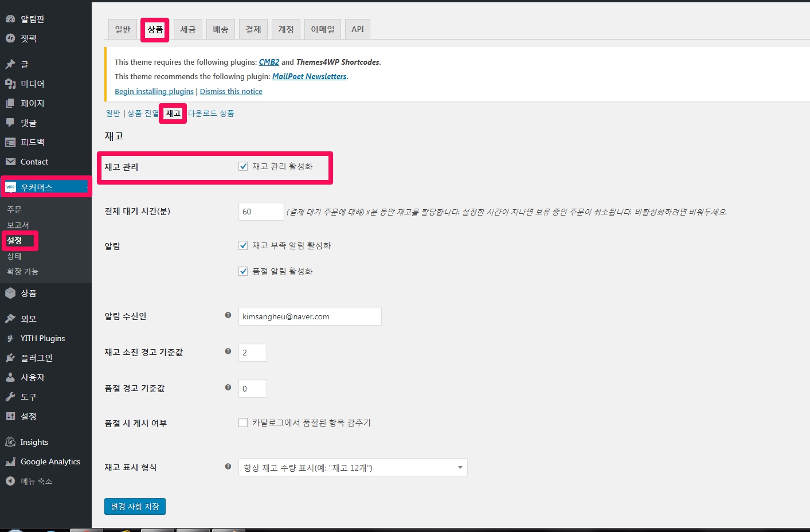Toggle the 품절 알림 활성화 checkbox
This screenshot has width=810, height=532.
(x=243, y=271)
